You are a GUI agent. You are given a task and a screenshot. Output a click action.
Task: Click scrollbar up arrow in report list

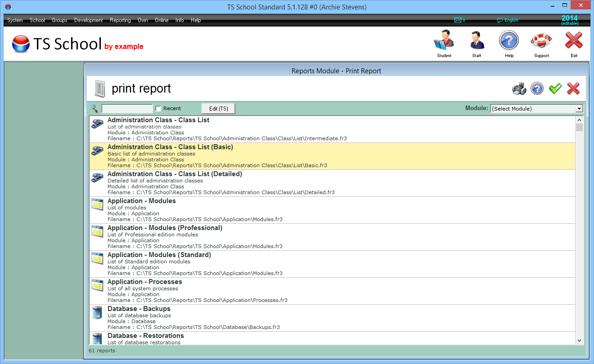[579, 120]
